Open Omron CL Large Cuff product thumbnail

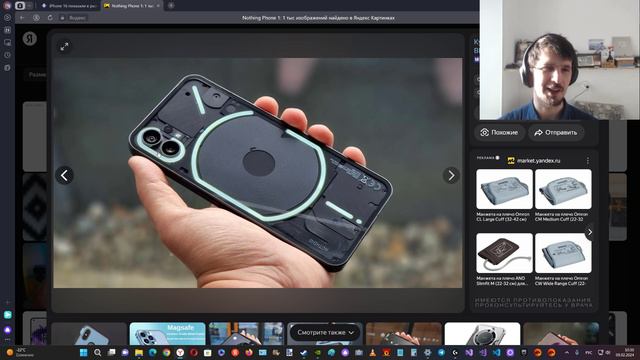[504, 189]
